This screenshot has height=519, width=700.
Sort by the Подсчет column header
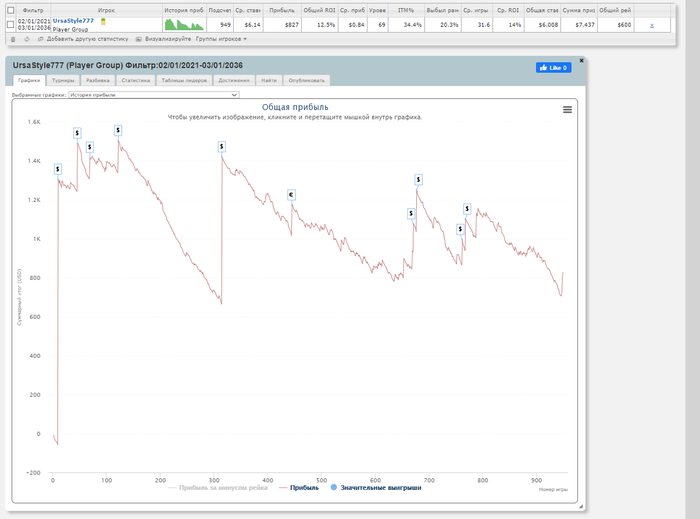pyautogui.click(x=220, y=10)
